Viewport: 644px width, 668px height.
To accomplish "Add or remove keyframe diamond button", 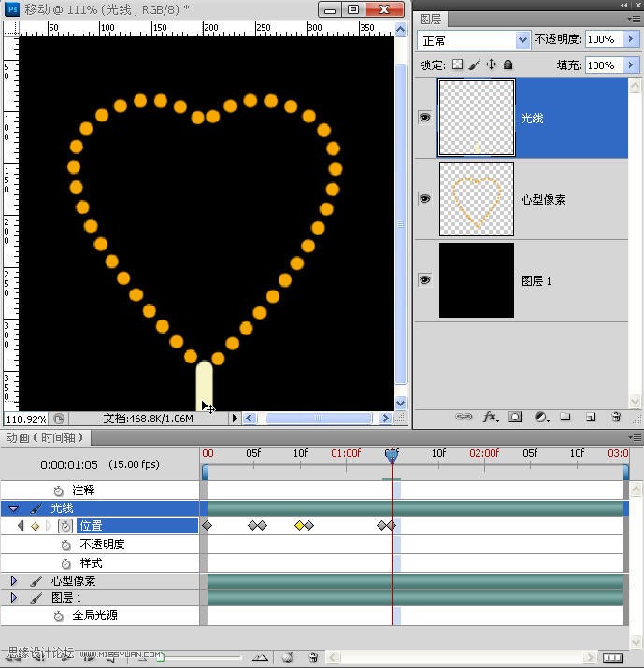I will [35, 527].
